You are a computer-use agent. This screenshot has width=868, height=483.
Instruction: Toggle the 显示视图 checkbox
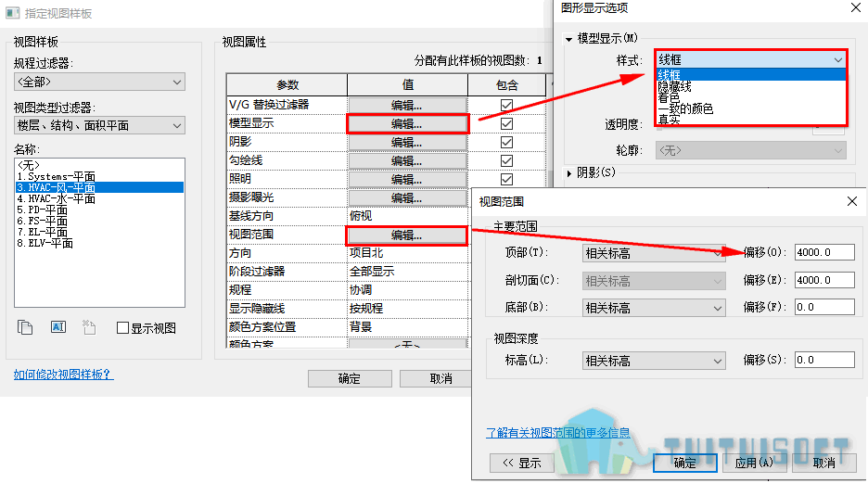pos(123,328)
